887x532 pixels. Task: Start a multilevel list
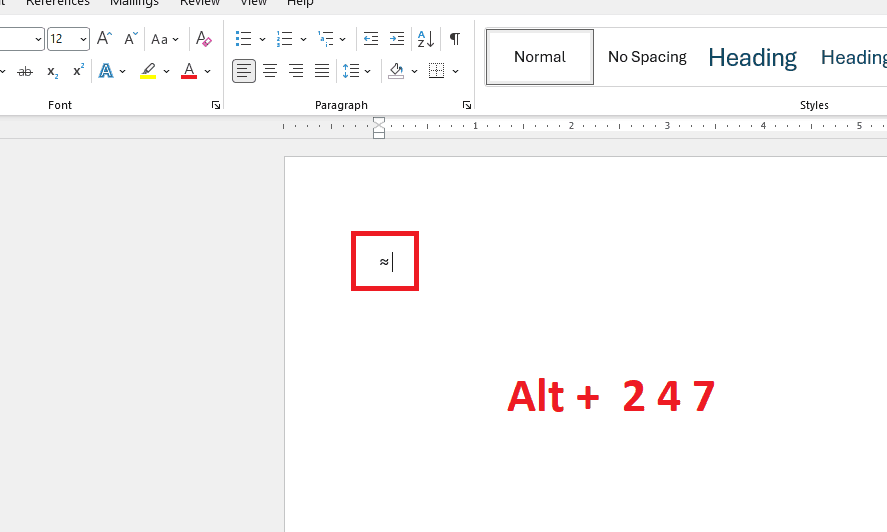(326, 38)
